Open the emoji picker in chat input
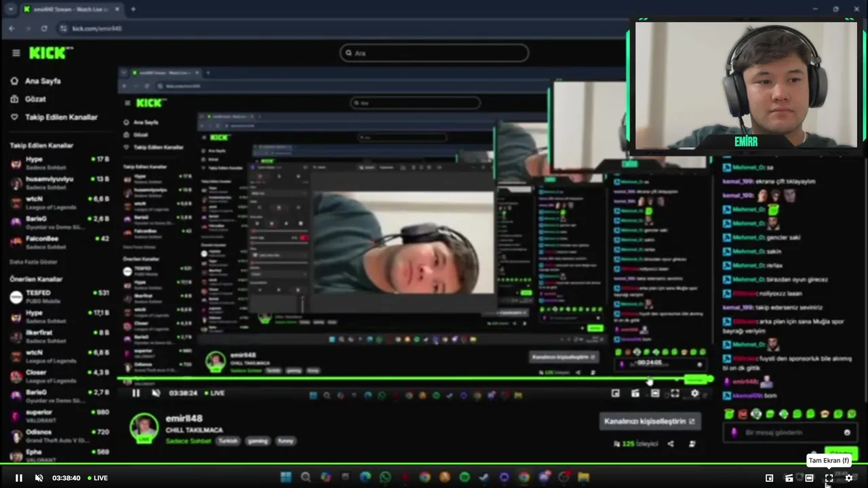This screenshot has width=868, height=488. tap(847, 432)
